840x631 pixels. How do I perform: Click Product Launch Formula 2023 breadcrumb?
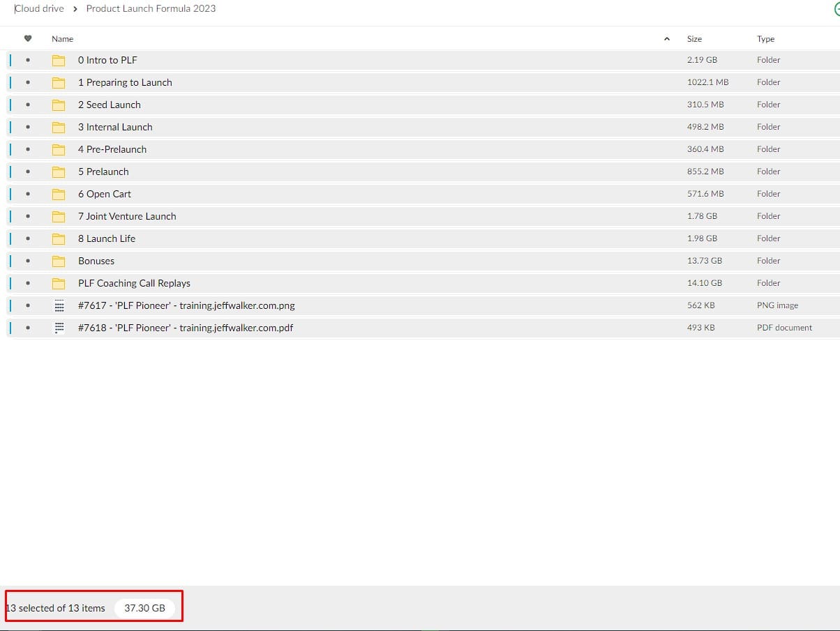(x=151, y=8)
